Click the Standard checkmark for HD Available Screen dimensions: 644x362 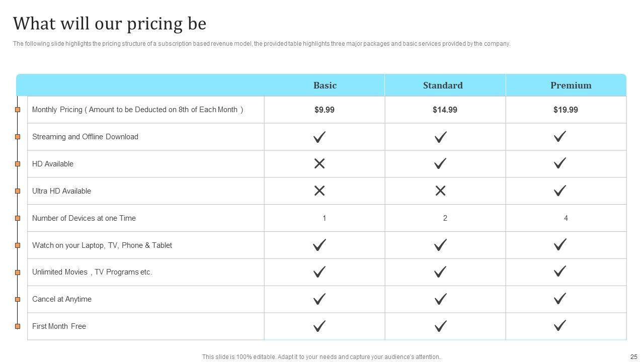pyautogui.click(x=440, y=163)
